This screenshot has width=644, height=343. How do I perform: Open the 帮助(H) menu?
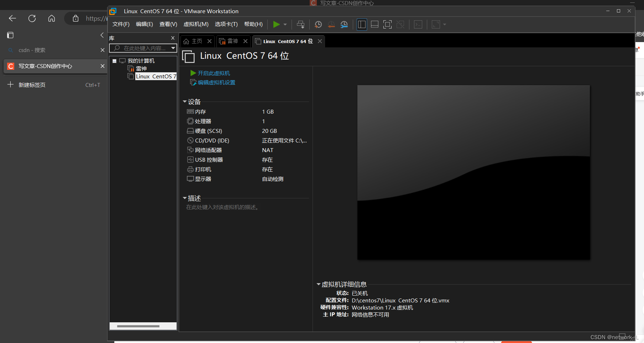253,24
